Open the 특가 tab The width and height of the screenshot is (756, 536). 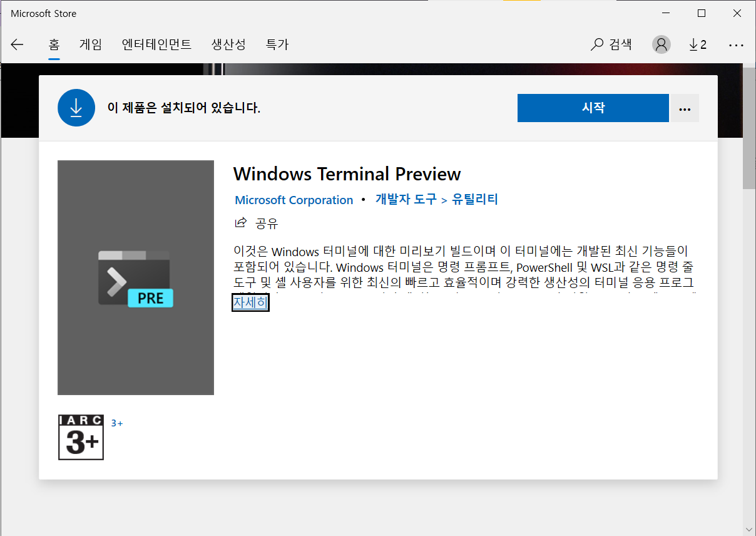pyautogui.click(x=277, y=44)
